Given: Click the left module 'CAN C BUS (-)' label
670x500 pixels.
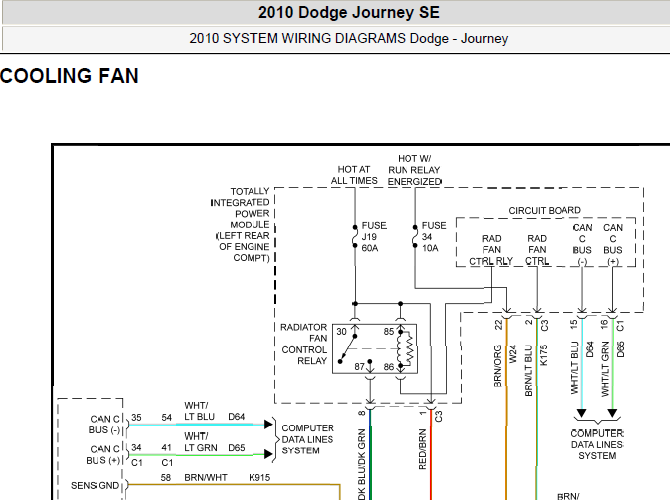Looking at the screenshot, I should coord(104,424).
